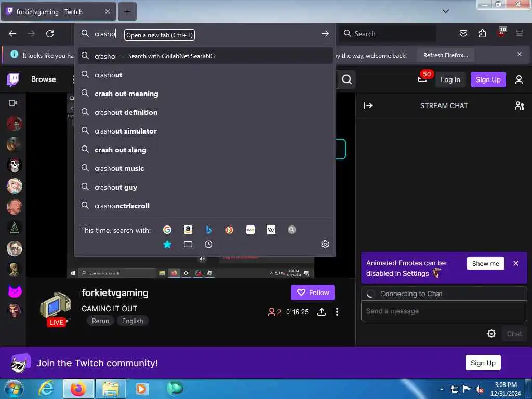This screenshot has height=399, width=532.
Task: Open the pink cat channel avatar in sidebar
Action: click(15, 291)
